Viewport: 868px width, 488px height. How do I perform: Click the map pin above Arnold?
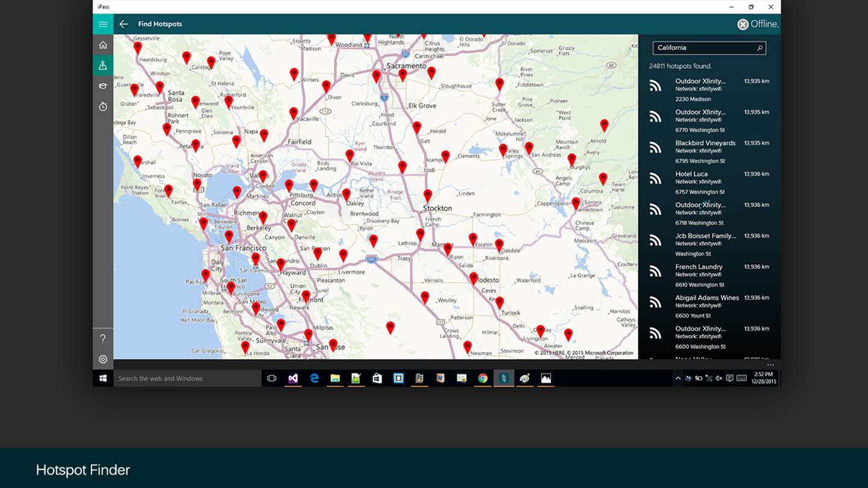604,125
